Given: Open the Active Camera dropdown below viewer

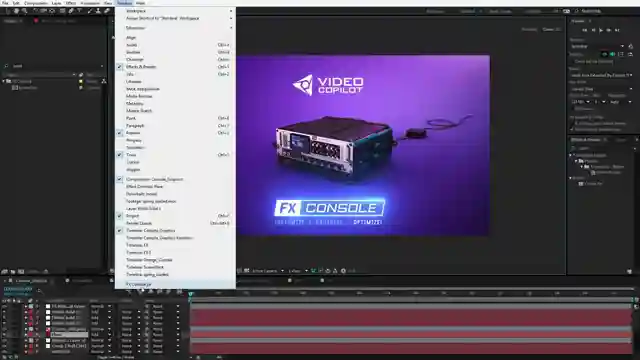Looking at the screenshot, I should click(x=268, y=271).
